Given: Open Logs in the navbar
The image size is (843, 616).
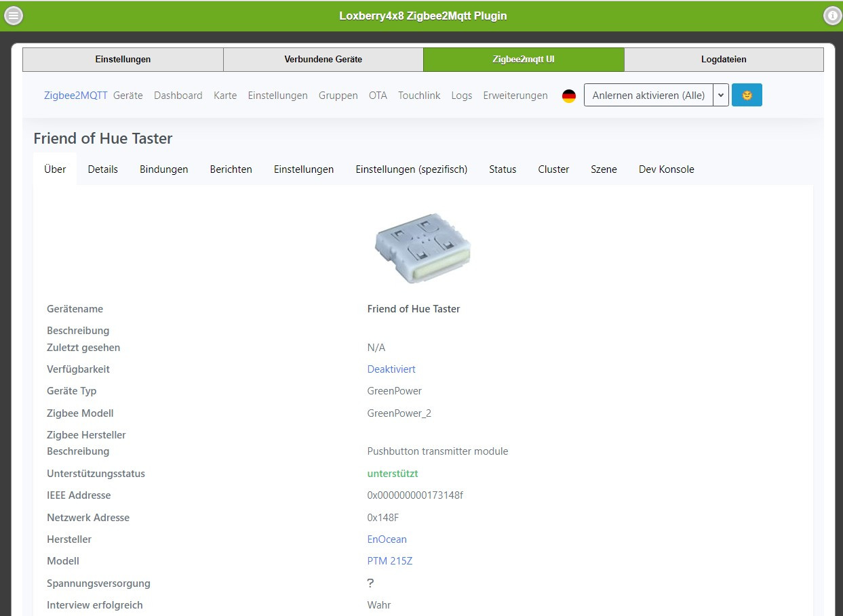Looking at the screenshot, I should pyautogui.click(x=462, y=96).
